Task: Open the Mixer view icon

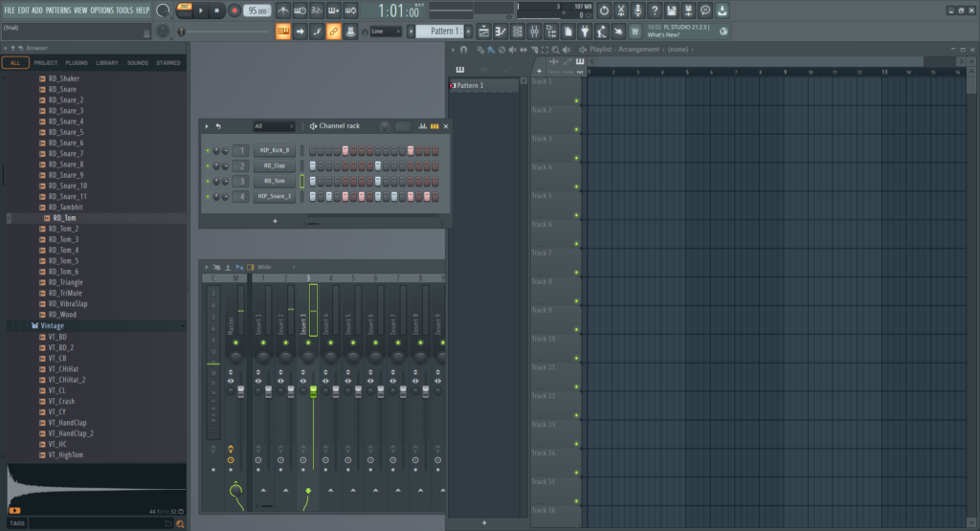Action: click(534, 32)
